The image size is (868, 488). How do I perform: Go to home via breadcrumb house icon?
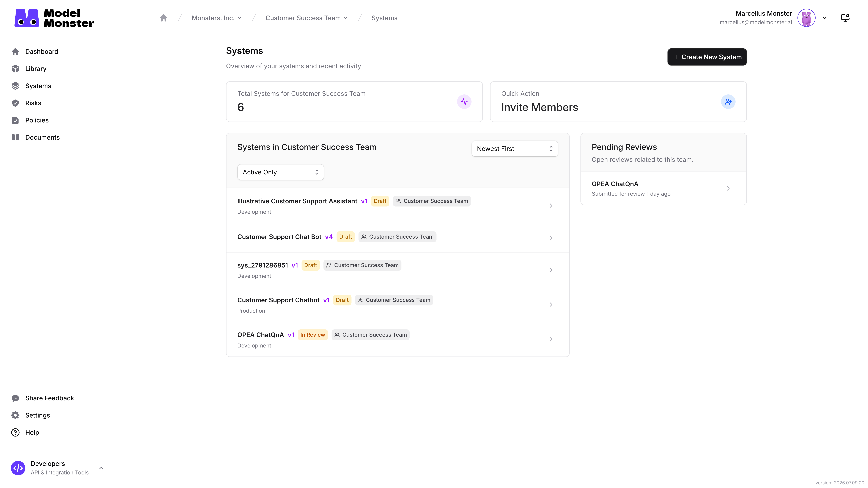point(164,18)
